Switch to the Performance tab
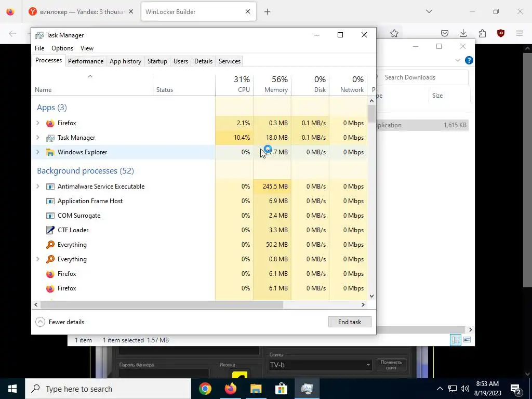 pos(86,61)
